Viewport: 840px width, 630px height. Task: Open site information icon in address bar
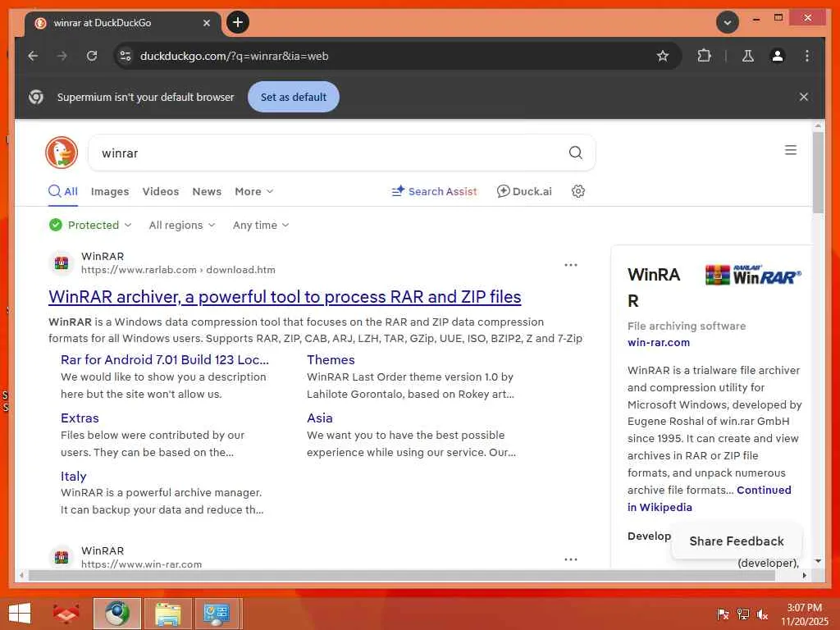(x=126, y=56)
